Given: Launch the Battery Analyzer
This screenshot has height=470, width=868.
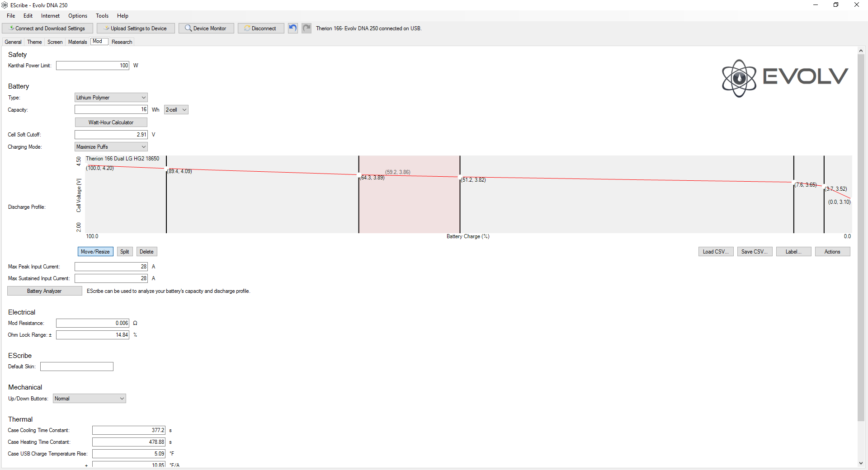Looking at the screenshot, I should pyautogui.click(x=44, y=291).
